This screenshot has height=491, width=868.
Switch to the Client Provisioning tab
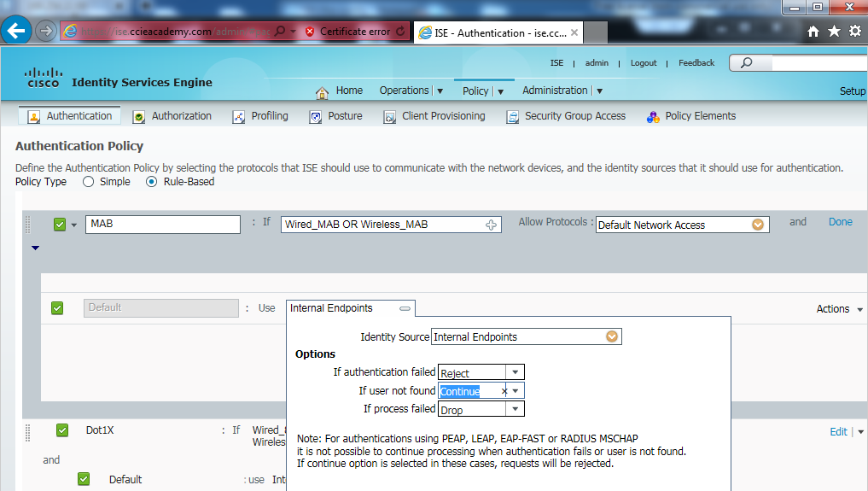pos(444,115)
